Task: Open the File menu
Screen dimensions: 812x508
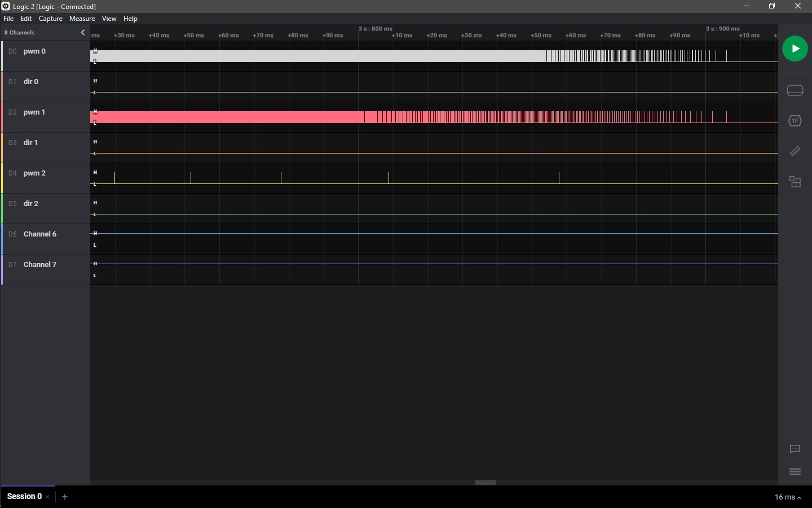Action: [x=8, y=19]
